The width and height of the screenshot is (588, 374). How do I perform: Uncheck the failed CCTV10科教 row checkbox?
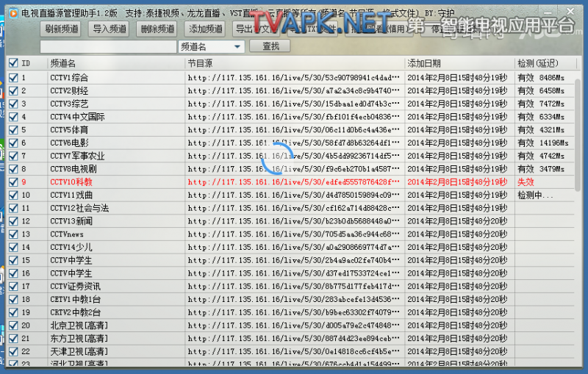point(13,182)
